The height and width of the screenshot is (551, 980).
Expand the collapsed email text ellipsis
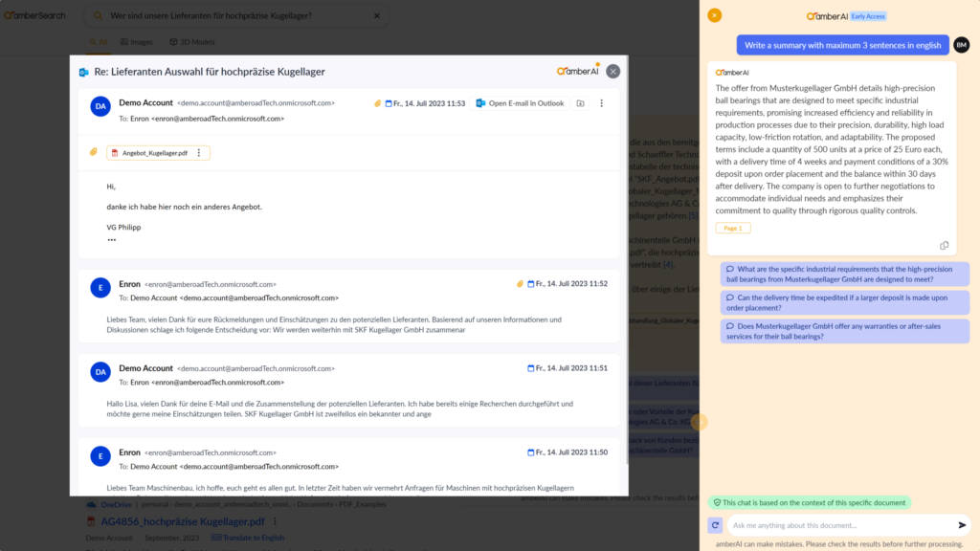(x=111, y=239)
